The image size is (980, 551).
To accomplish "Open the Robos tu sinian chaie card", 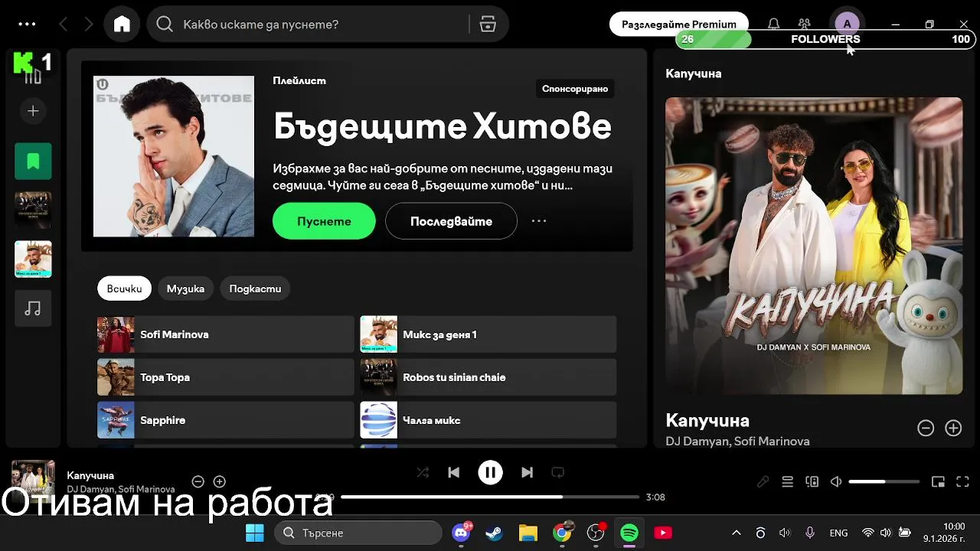I will click(x=488, y=377).
